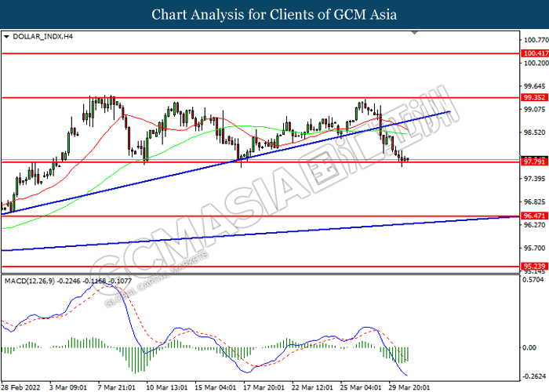Click the 15 Mar 04:01 time label
This screenshot has height=392, width=549.
pos(215,387)
